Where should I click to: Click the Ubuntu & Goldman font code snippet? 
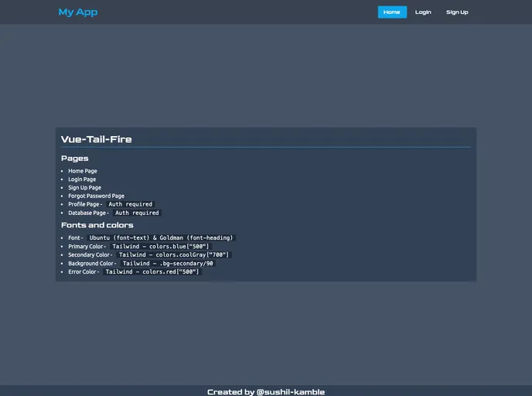161,238
